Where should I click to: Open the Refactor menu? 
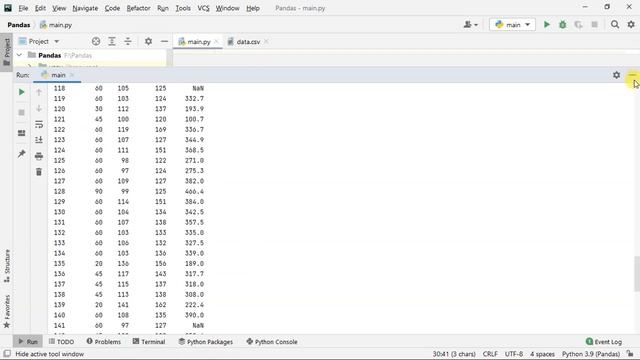[138, 8]
